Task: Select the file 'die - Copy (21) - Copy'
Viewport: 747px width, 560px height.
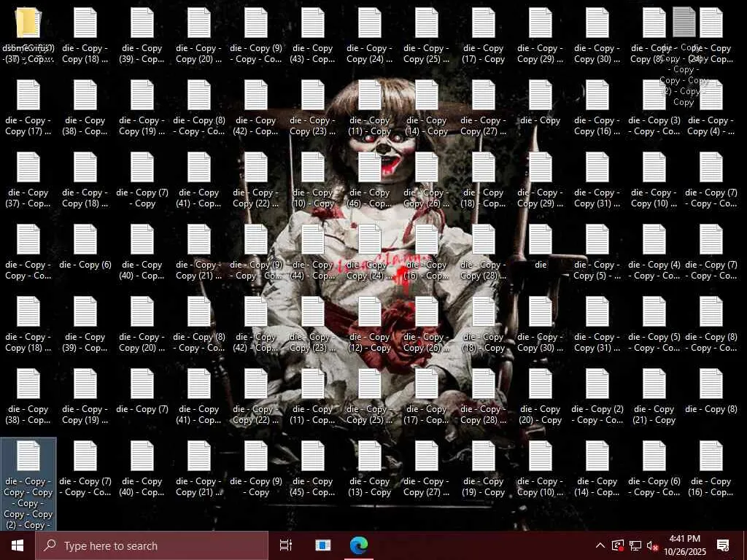Action: point(654,397)
